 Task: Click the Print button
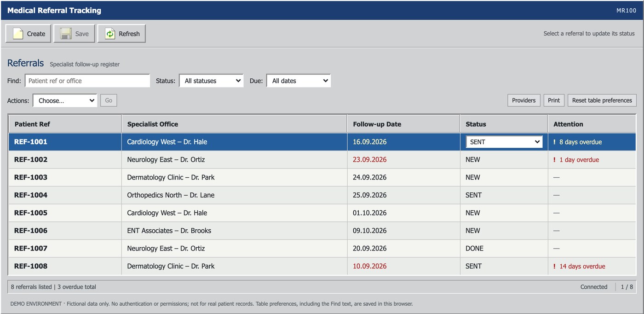(554, 100)
